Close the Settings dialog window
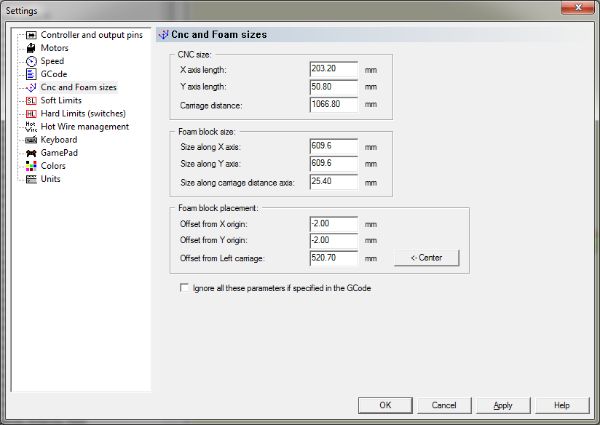Viewport: 600px width, 425px height. [x=578, y=7]
